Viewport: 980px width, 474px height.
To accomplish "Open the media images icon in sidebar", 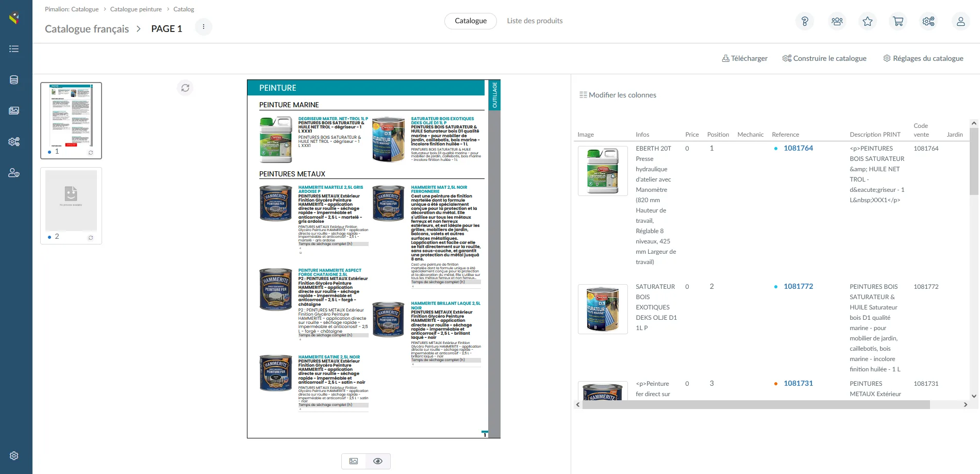I will pyautogui.click(x=14, y=111).
